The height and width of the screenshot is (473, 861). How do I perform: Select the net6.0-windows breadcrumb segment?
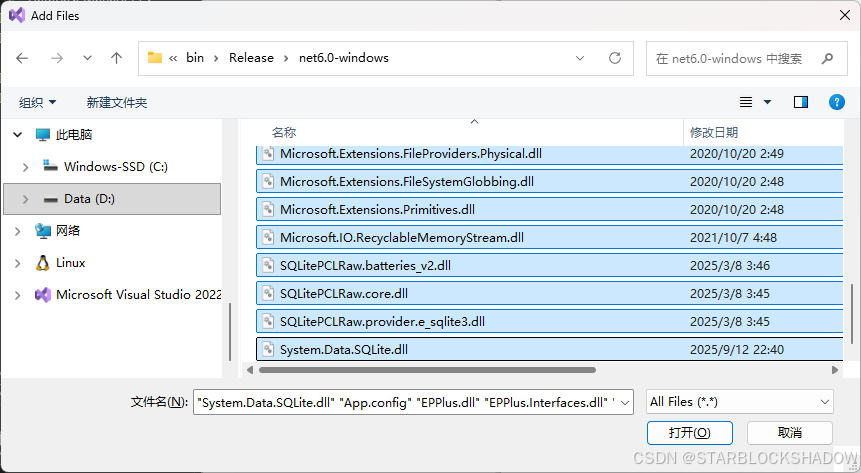(x=344, y=58)
